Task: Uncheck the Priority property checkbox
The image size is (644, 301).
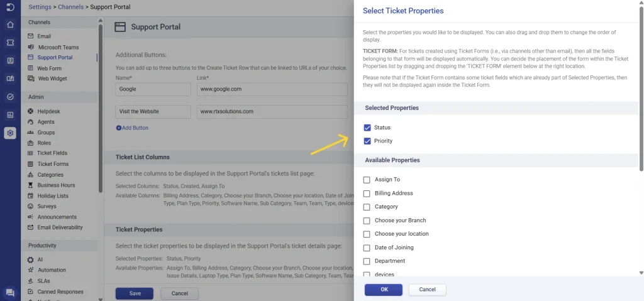Action: [367, 141]
